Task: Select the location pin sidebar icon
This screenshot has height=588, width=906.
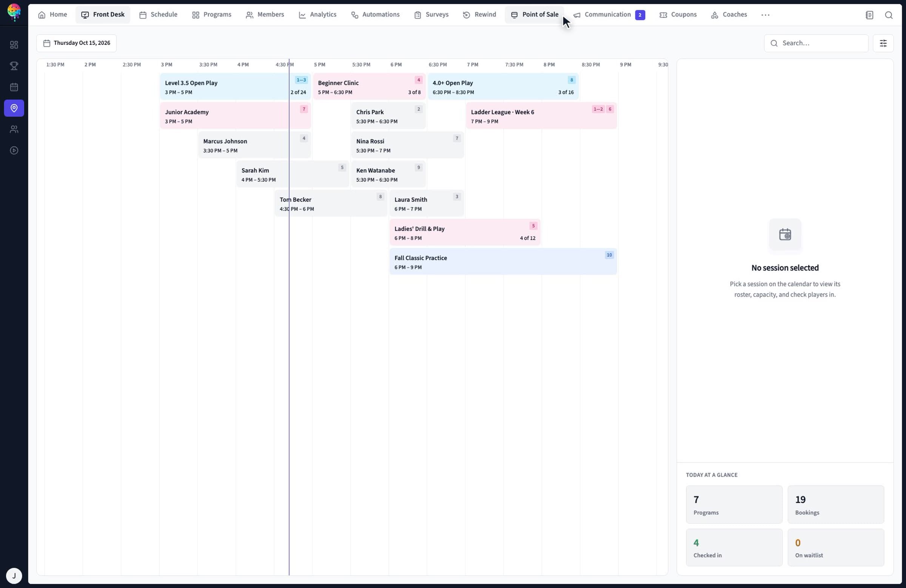Action: (14, 108)
